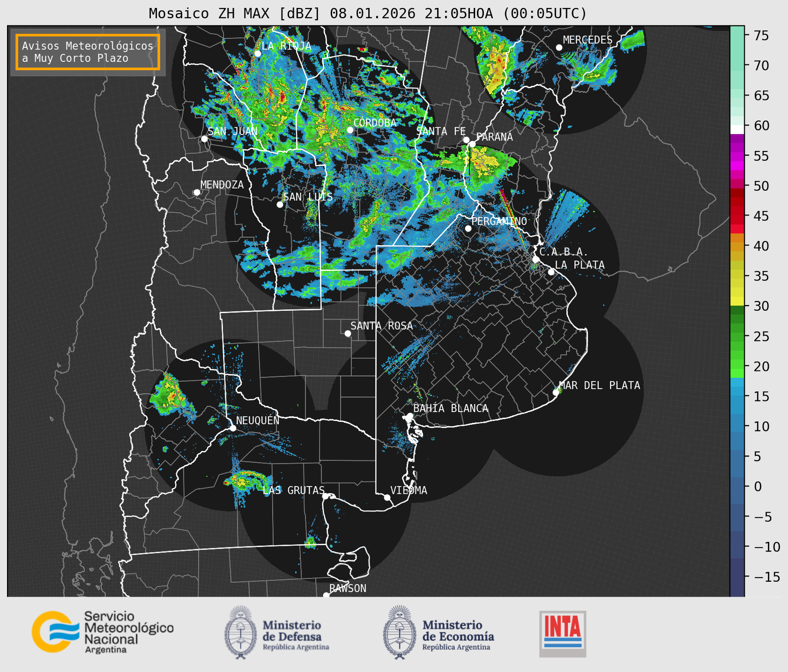Click the San Juan city marker dot
Viewport: 788px width, 672px height.
pos(204,139)
